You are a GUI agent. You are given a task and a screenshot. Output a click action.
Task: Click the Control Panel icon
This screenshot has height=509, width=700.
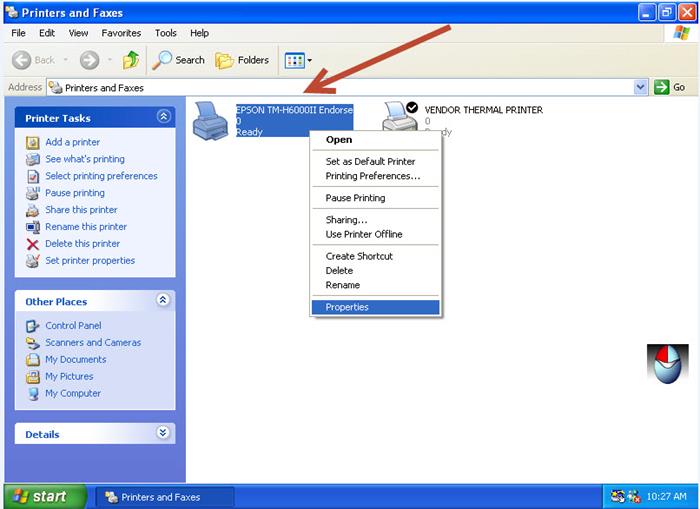tap(33, 326)
